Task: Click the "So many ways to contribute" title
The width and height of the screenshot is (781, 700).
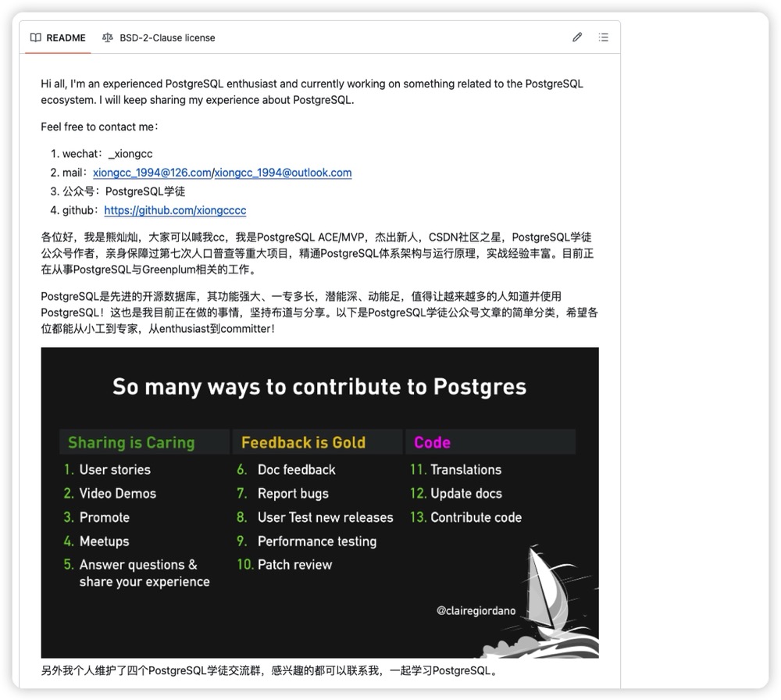Action: coord(319,387)
